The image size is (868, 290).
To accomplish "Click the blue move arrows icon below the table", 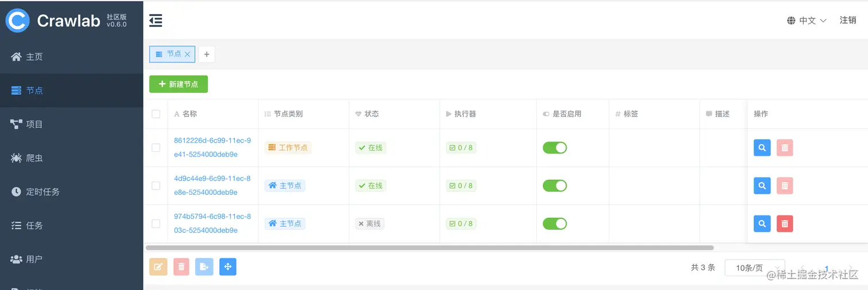I will (228, 267).
